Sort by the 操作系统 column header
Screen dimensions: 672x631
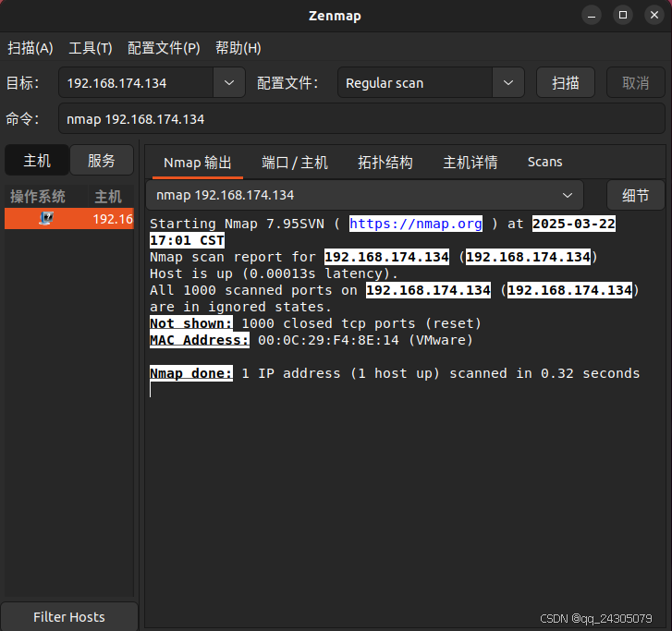tap(46, 197)
